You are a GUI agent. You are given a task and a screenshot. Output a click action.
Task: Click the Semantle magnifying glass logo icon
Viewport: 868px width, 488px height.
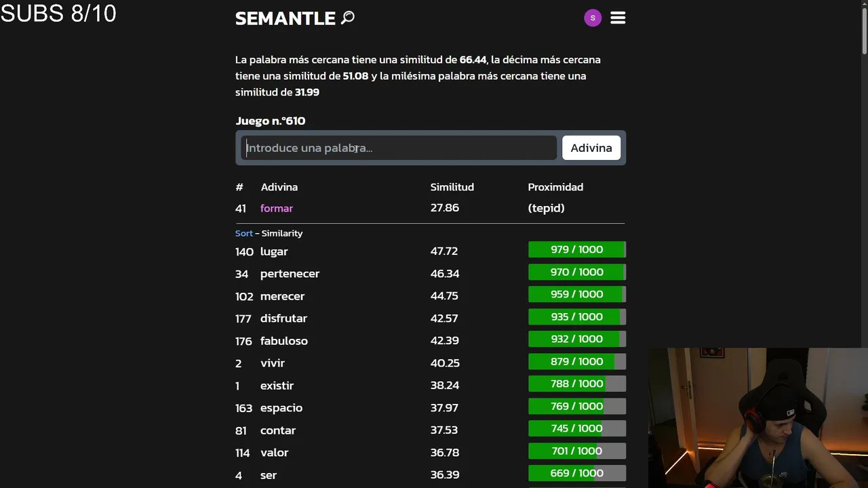(x=348, y=18)
